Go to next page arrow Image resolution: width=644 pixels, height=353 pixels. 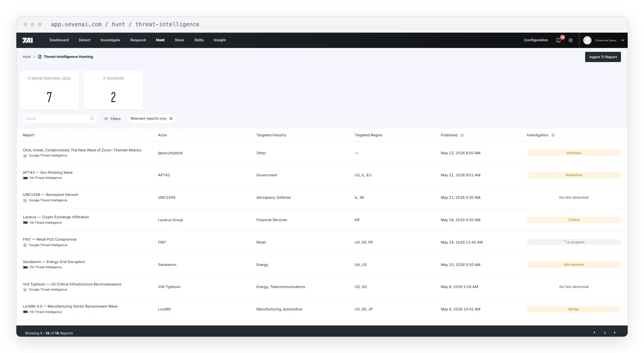615,333
